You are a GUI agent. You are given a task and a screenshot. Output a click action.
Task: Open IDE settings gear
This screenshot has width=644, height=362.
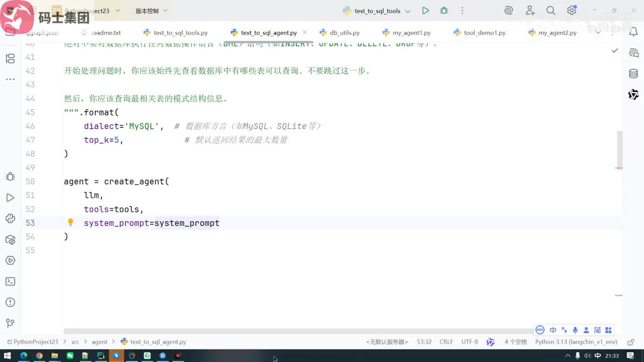(x=572, y=11)
